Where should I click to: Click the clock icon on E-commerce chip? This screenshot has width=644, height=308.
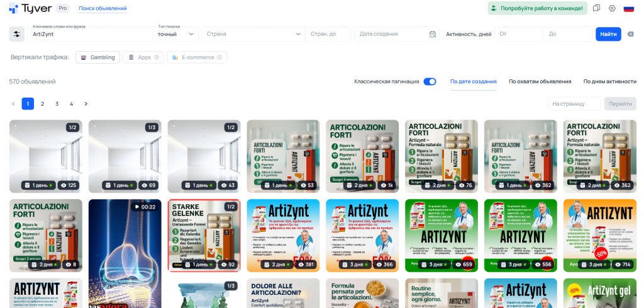coord(219,57)
